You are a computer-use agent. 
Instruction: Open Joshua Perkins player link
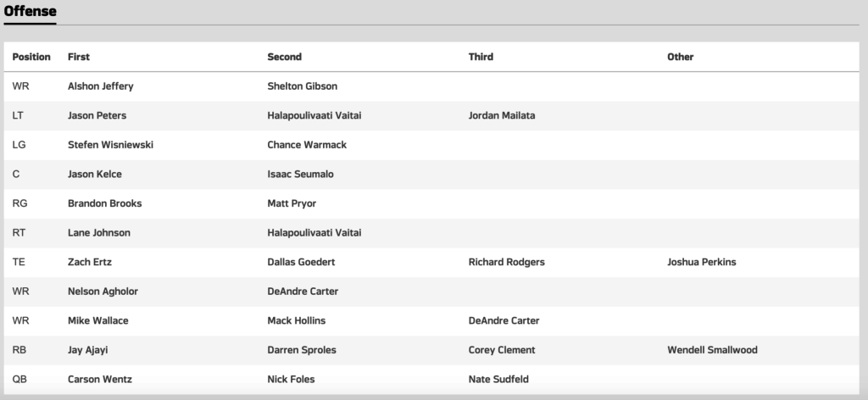[x=702, y=262]
